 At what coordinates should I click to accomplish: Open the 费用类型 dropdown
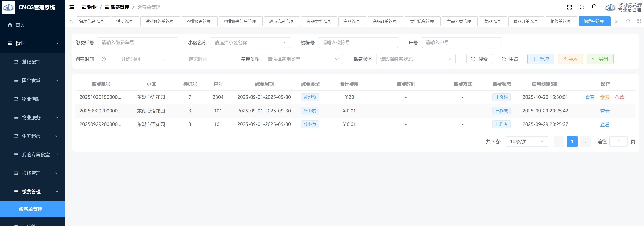coord(303,59)
